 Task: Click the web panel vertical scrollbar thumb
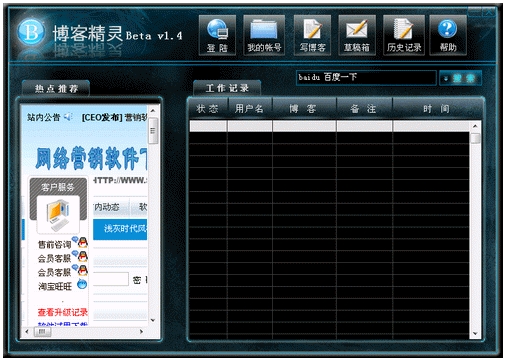point(153,131)
